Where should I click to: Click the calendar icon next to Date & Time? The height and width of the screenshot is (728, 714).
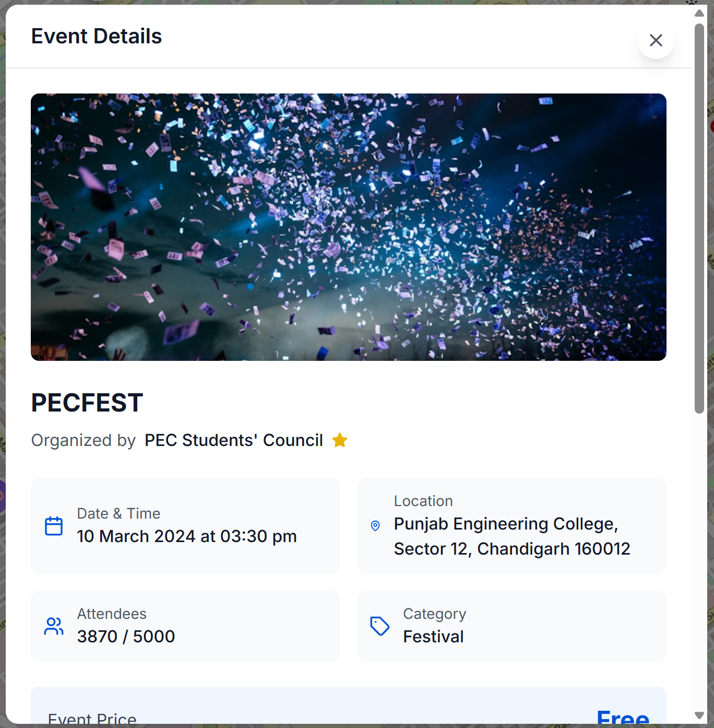(54, 526)
